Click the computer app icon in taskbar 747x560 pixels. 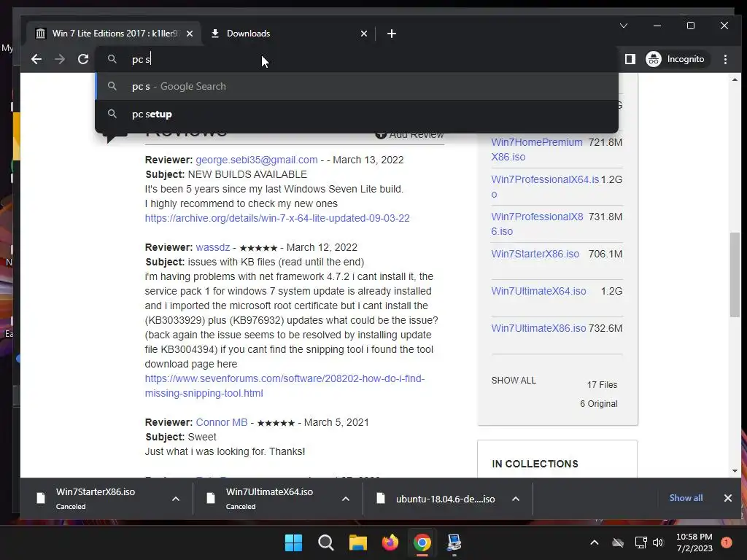[454, 542]
